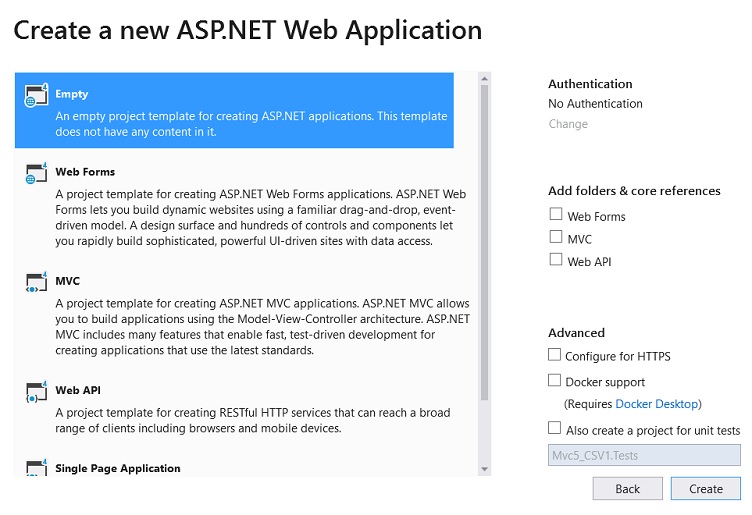Screen dimensions: 752x515
Task: Click the Single Page Application template icon
Action: pos(36,467)
